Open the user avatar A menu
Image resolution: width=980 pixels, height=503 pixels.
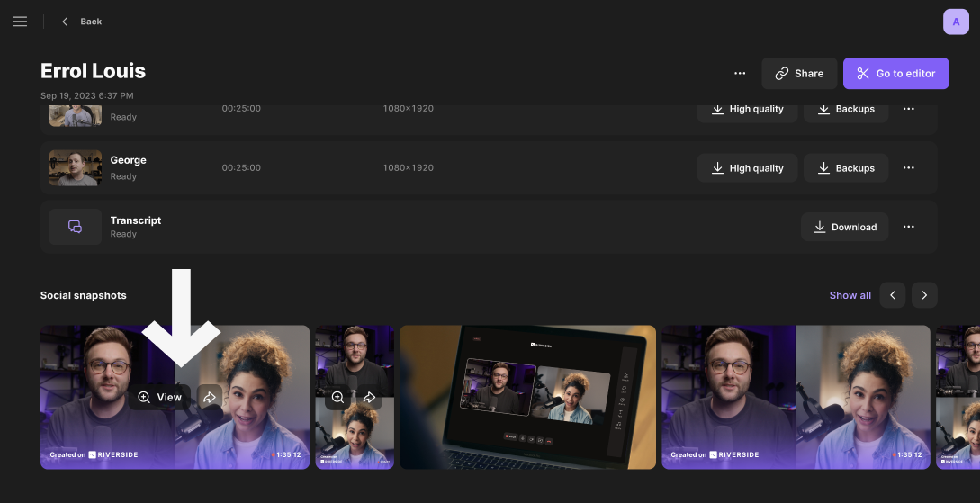(x=956, y=22)
